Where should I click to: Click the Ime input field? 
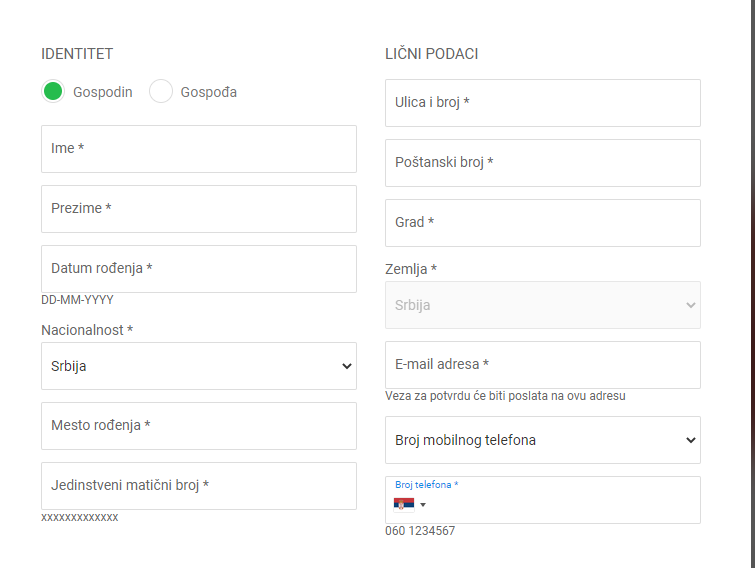click(198, 149)
